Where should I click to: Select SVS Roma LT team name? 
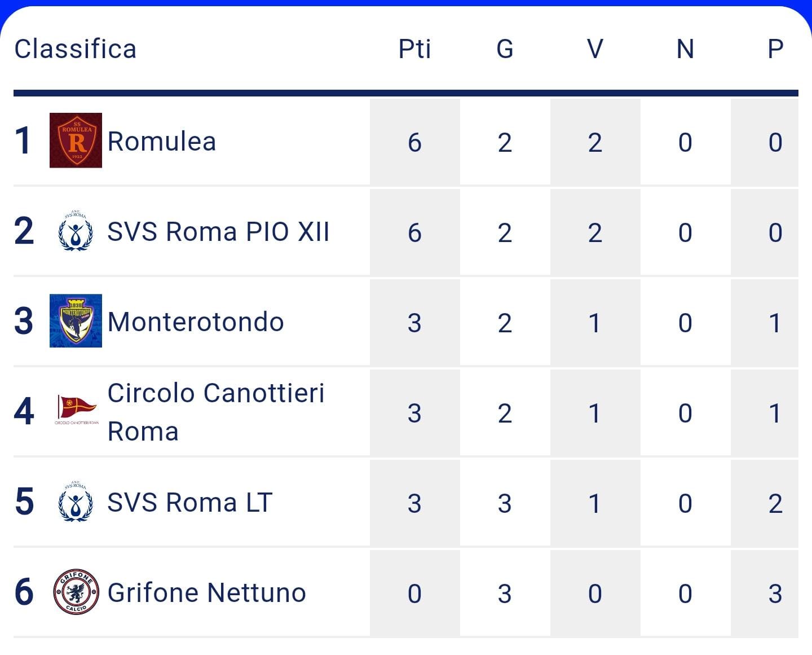point(190,502)
